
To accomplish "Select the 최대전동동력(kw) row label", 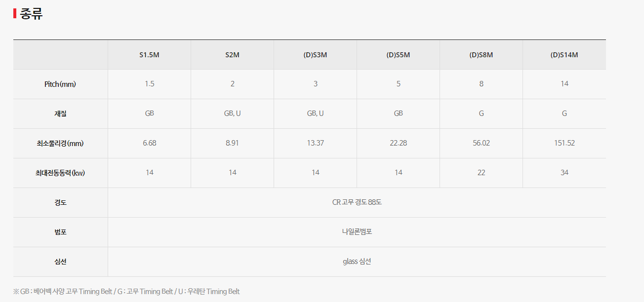I will (60, 173).
